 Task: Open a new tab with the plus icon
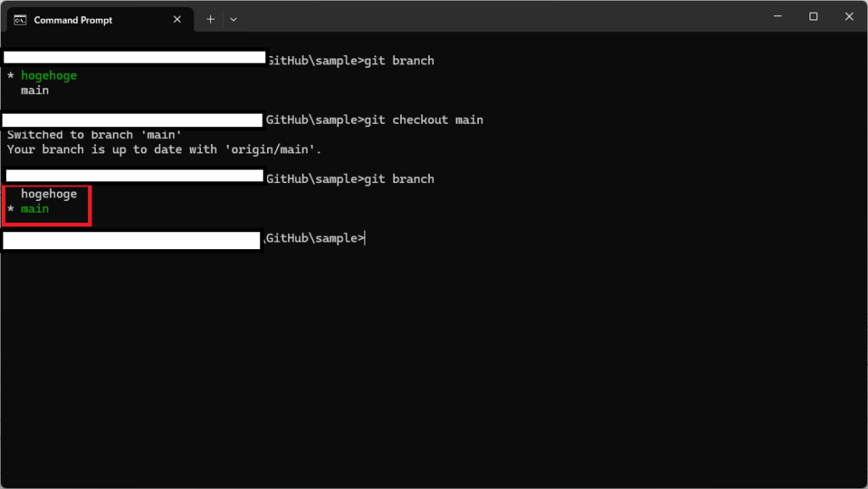pyautogui.click(x=210, y=18)
